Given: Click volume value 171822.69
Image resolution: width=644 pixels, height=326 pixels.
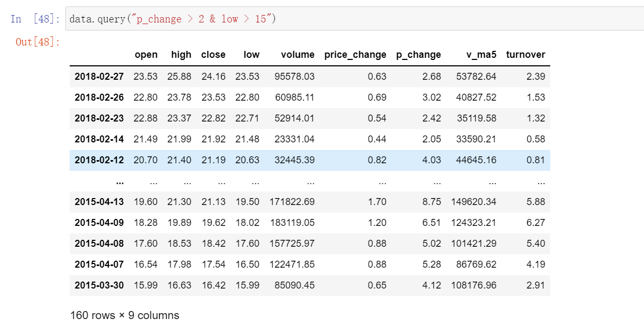Looking at the screenshot, I should click(292, 202).
